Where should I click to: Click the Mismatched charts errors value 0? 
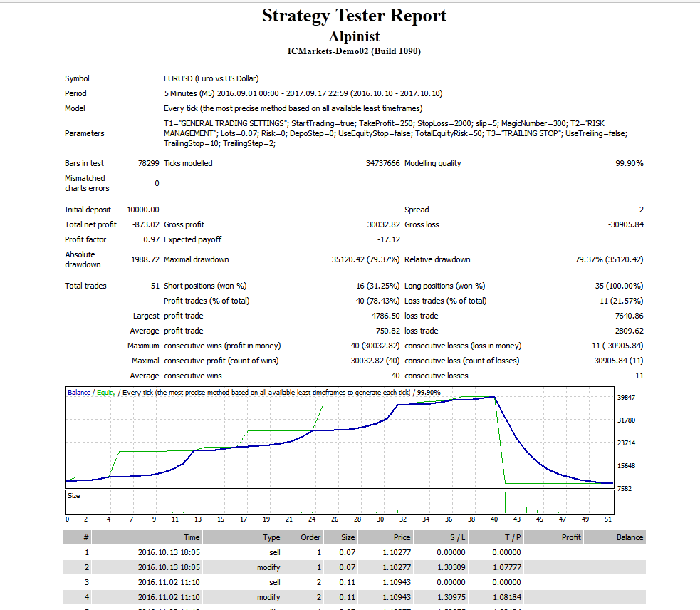click(x=157, y=183)
